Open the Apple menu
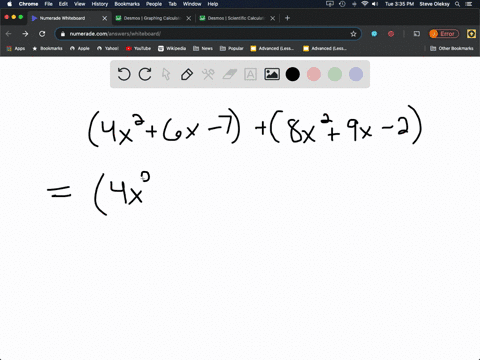Viewport: 480px width, 360px height. [9, 4]
